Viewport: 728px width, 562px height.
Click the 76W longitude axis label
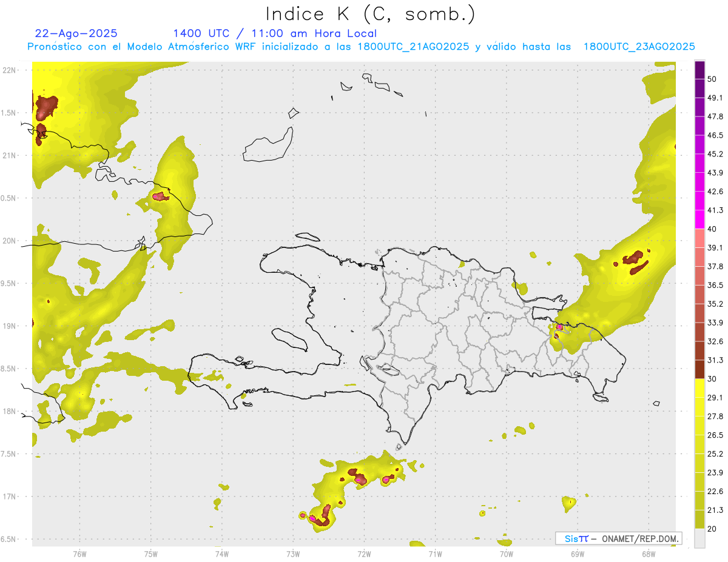[x=79, y=554]
